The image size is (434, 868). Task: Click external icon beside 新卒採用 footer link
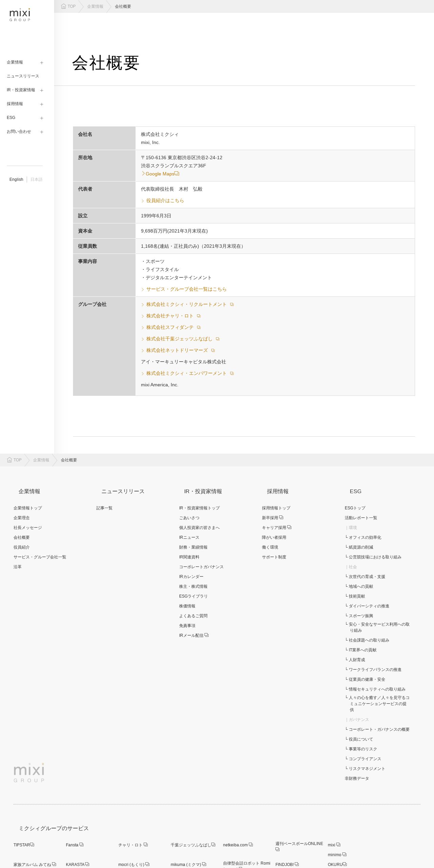pos(281,517)
